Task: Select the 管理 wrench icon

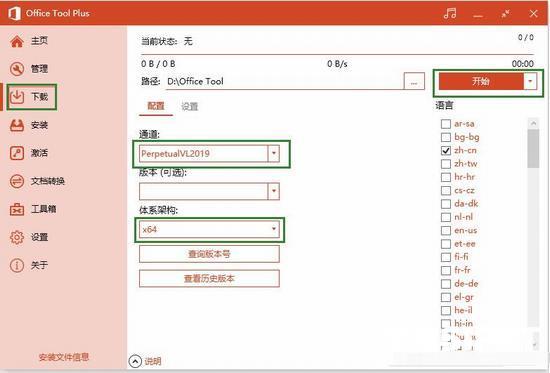Action: point(16,69)
